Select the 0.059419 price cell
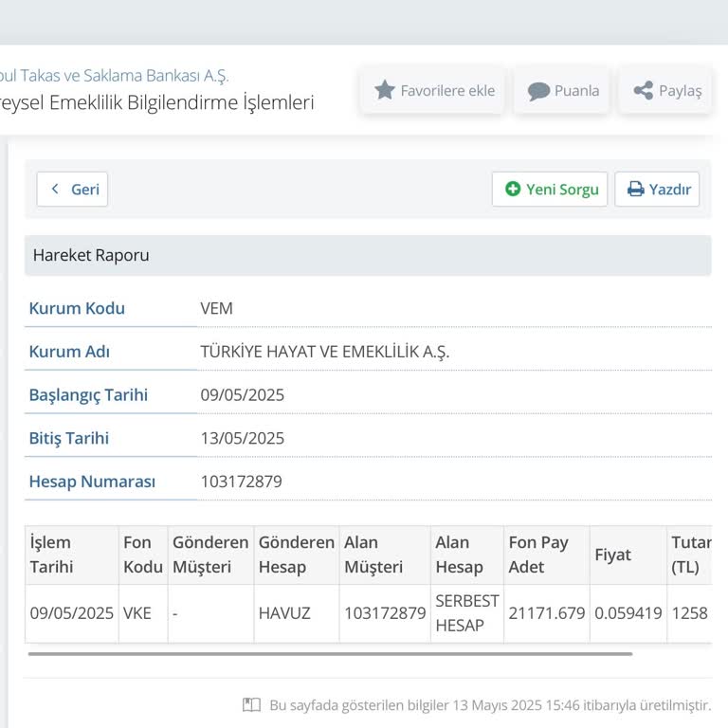Screen dimensions: 728x728 (x=628, y=613)
